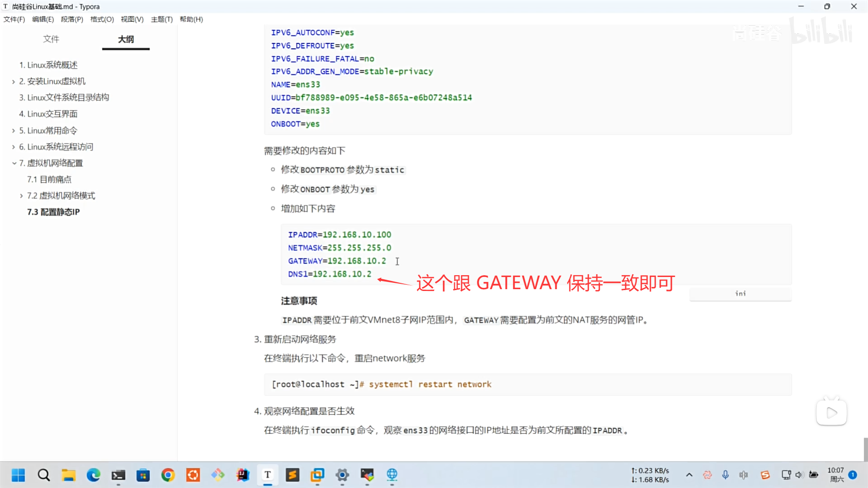The width and height of the screenshot is (868, 488).
Task: Click the ini code language label
Action: coord(740,294)
